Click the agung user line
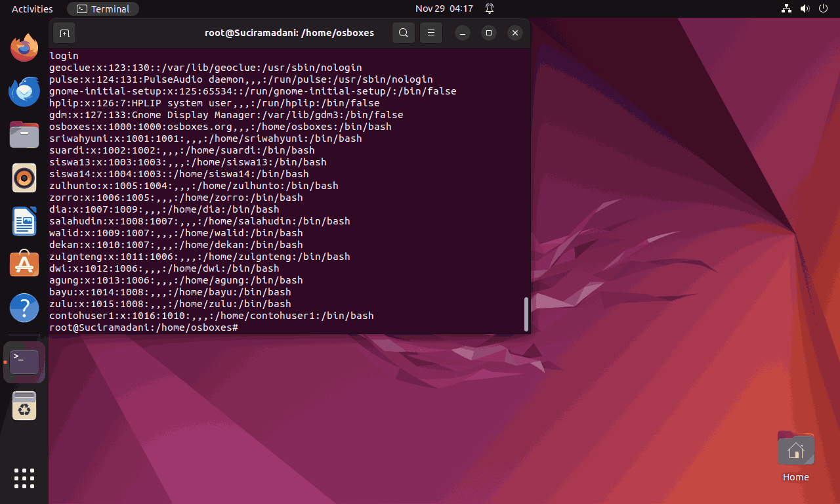This screenshot has height=504, width=840. (x=176, y=280)
